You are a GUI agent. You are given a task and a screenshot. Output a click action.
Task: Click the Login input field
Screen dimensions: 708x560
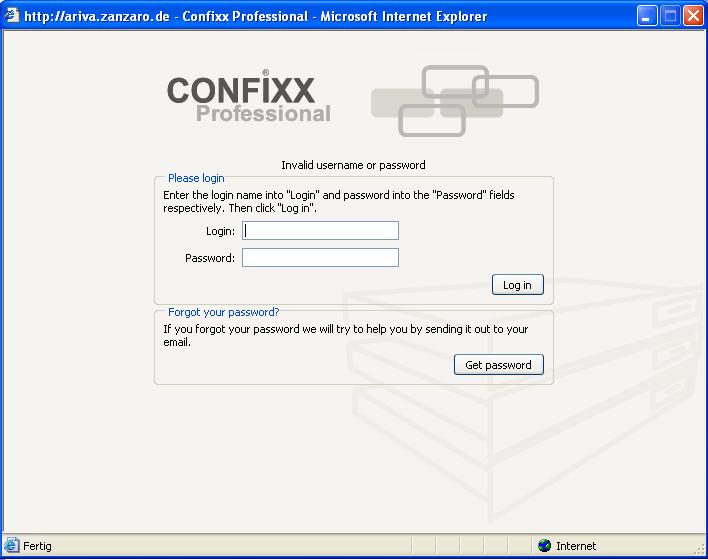click(x=320, y=231)
